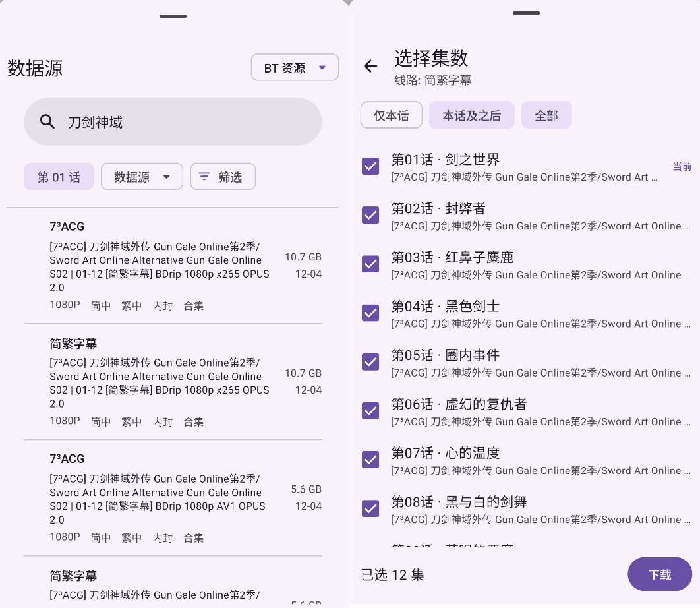Image resolution: width=700 pixels, height=608 pixels.
Task: Tap the right sheet drag handle
Action: coord(527,13)
